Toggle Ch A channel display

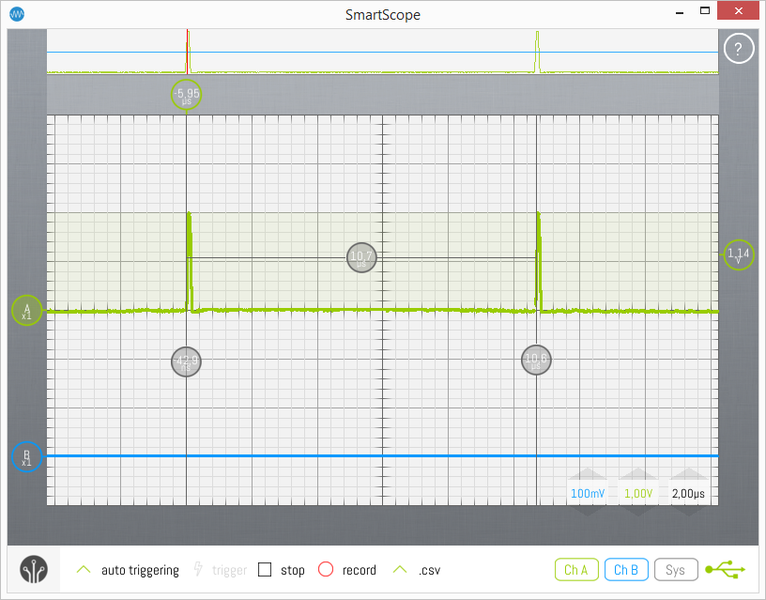[576, 570]
